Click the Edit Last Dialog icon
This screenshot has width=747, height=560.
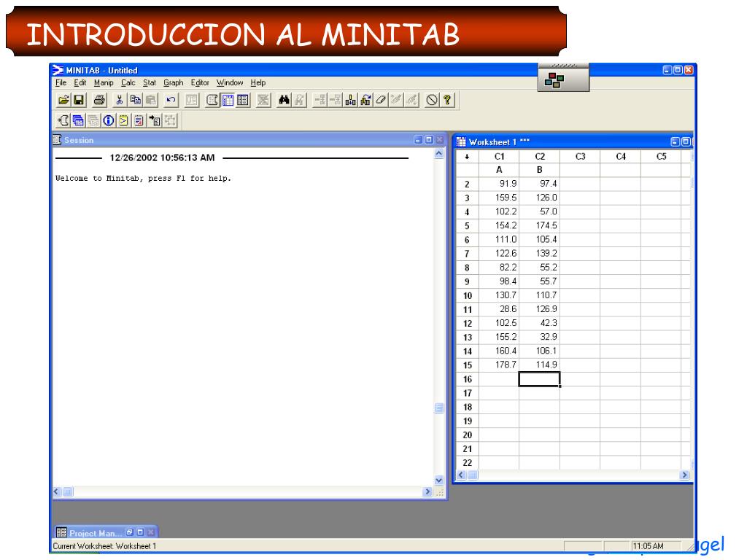(x=192, y=100)
